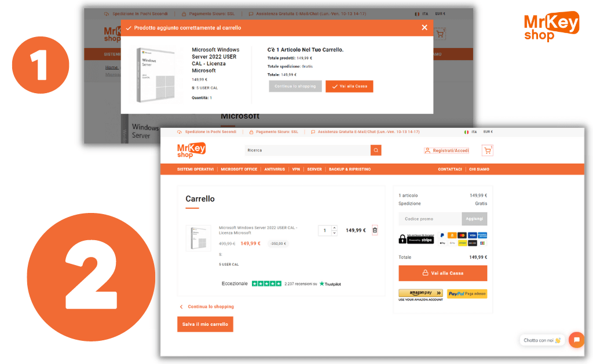This screenshot has width=593, height=364.
Task: Increase quantity with up arrow
Action: click(334, 228)
